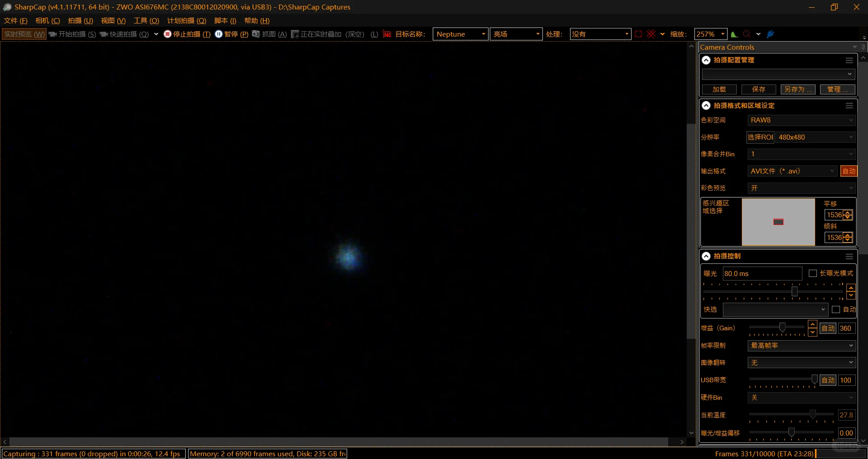Viewport: 868px width, 459px height.
Task: Open the 拍摄配置管理 section hamburger menu
Action: click(849, 61)
